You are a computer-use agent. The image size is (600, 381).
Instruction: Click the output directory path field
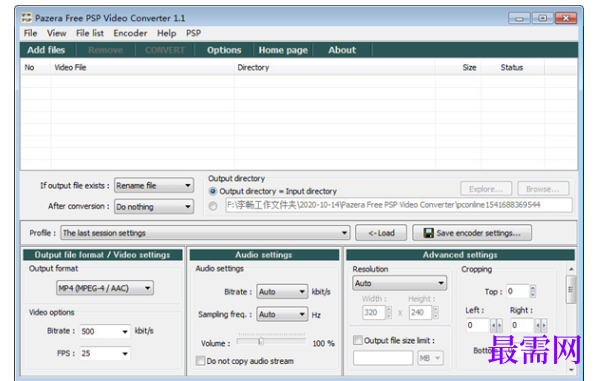click(x=399, y=205)
